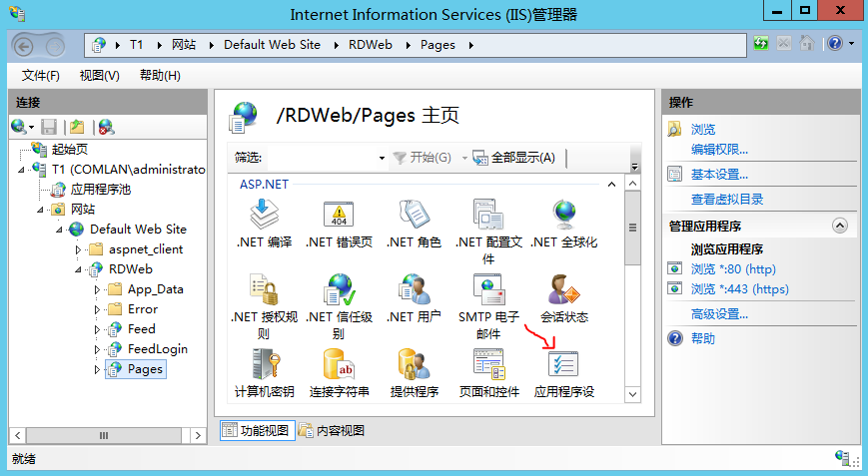Click the create connection globe icon
This screenshot has height=476, width=868.
coord(19,127)
